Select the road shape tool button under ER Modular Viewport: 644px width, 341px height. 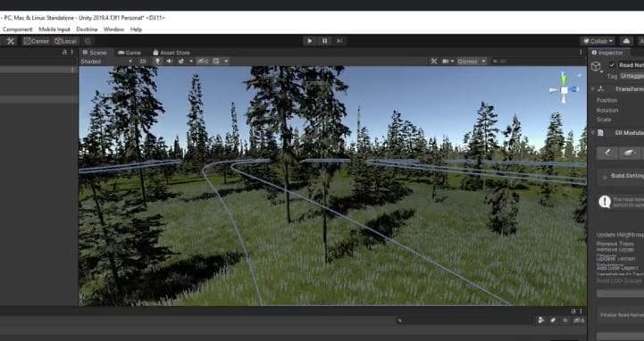pos(630,153)
